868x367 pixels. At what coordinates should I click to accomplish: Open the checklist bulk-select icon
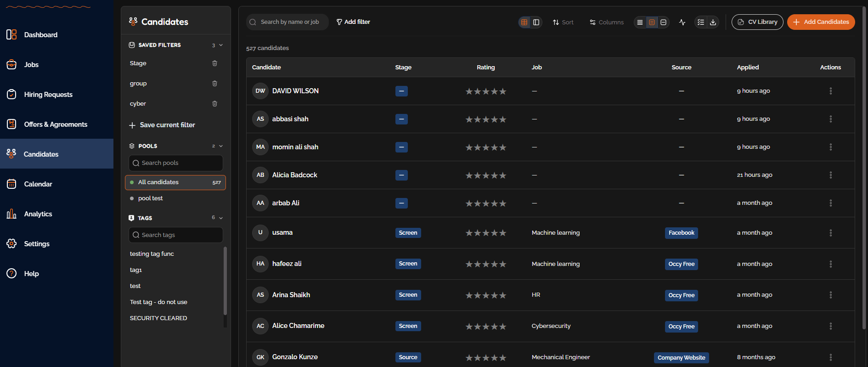point(701,22)
